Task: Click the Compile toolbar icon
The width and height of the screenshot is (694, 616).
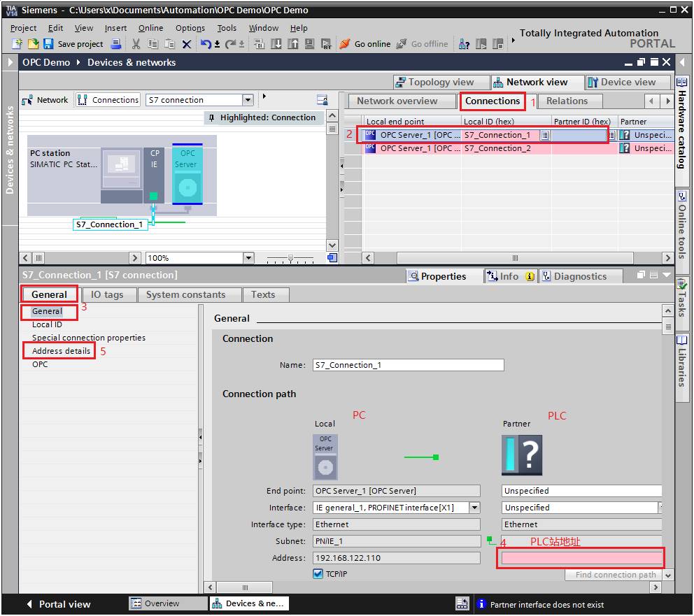Action: coord(260,44)
